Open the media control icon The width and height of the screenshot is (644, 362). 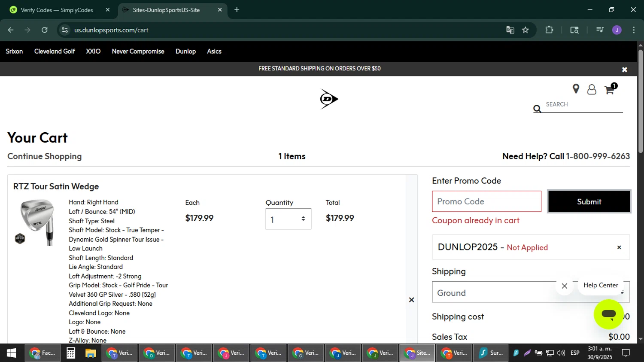tap(600, 30)
